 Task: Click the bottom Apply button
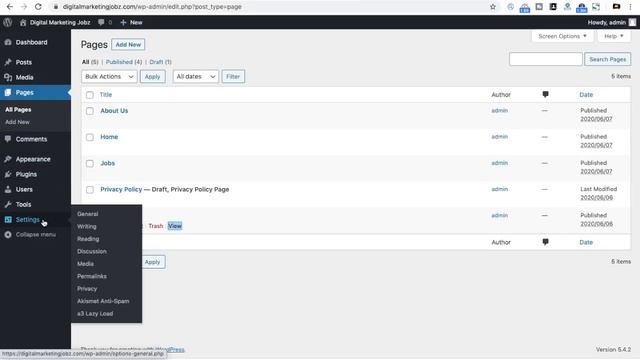(x=153, y=262)
